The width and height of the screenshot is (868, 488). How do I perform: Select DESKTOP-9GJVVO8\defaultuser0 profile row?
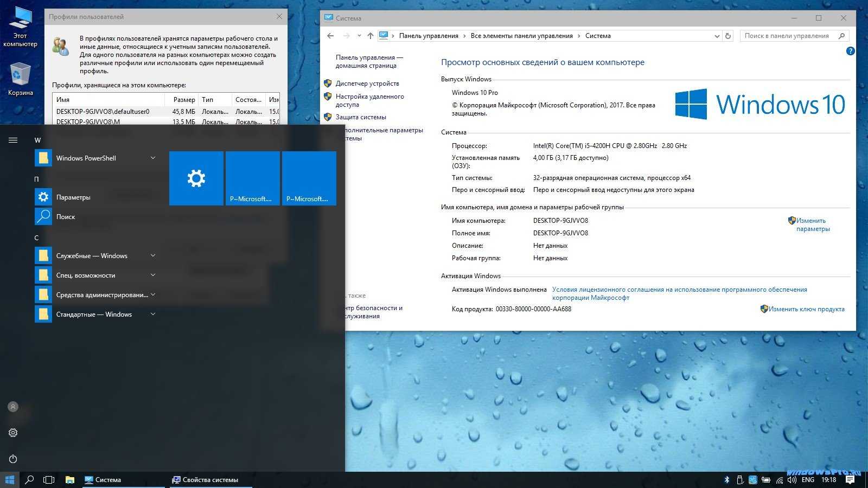pos(166,112)
